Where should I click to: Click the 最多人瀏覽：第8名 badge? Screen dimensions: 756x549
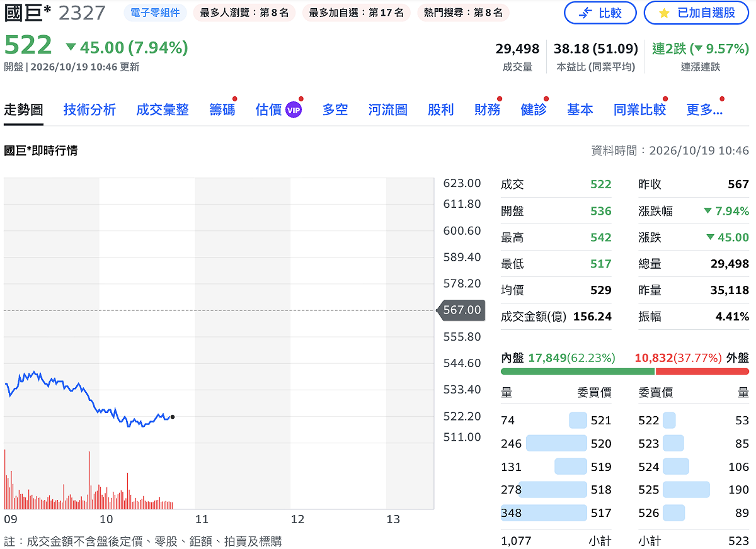point(244,13)
